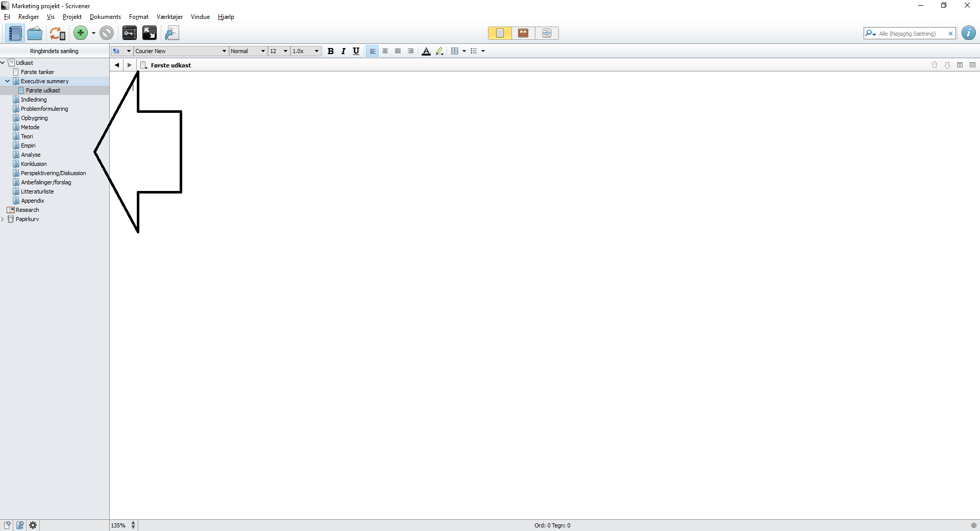
Task: Open the add-item dropdown arrow beside plus
Action: click(x=93, y=33)
